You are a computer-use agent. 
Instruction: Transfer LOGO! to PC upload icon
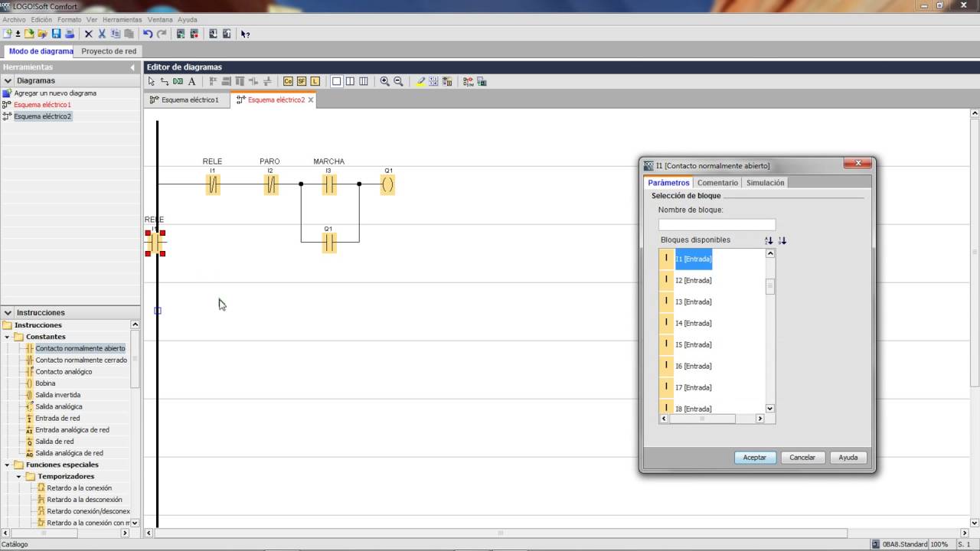(227, 34)
